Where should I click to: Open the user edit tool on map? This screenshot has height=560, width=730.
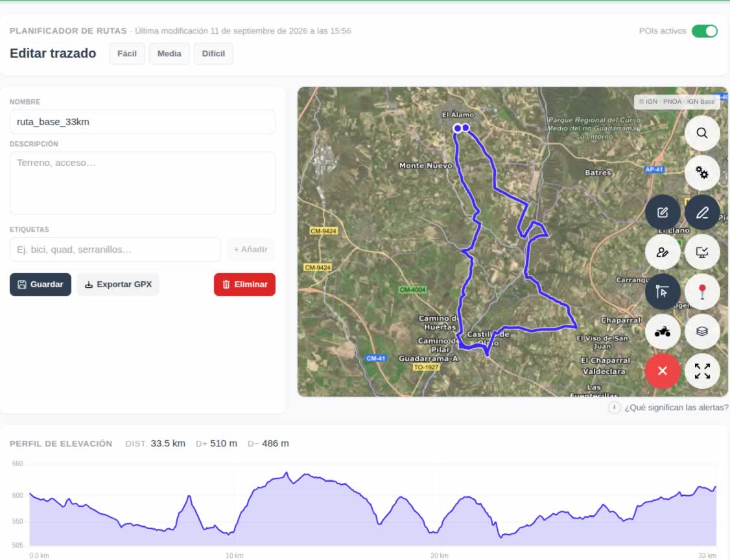(x=662, y=252)
